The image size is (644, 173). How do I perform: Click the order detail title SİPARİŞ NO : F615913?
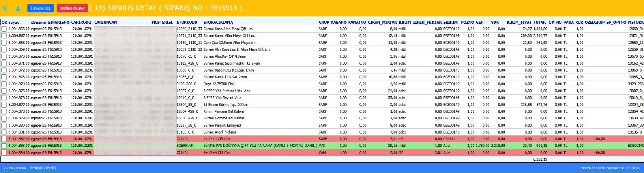pyautogui.click(x=166, y=8)
